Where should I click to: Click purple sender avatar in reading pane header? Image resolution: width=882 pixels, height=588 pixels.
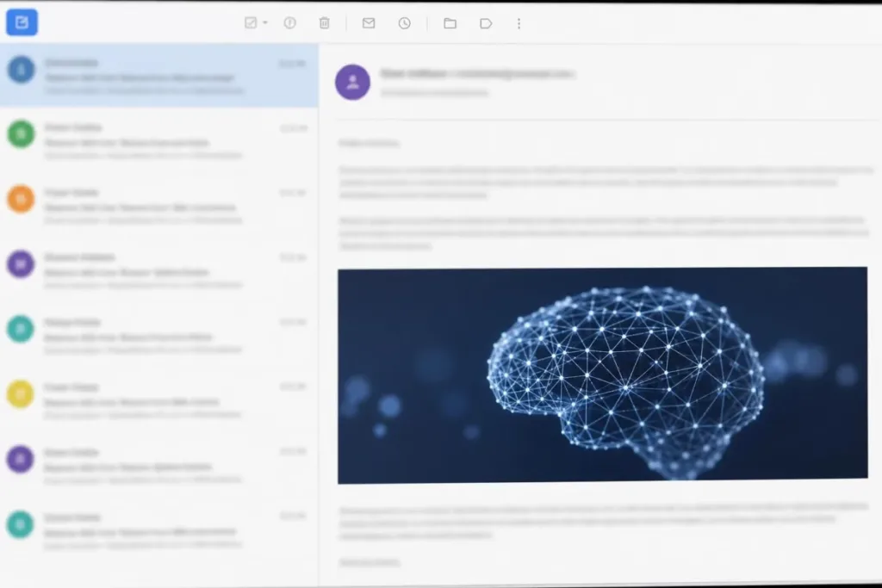click(x=352, y=82)
